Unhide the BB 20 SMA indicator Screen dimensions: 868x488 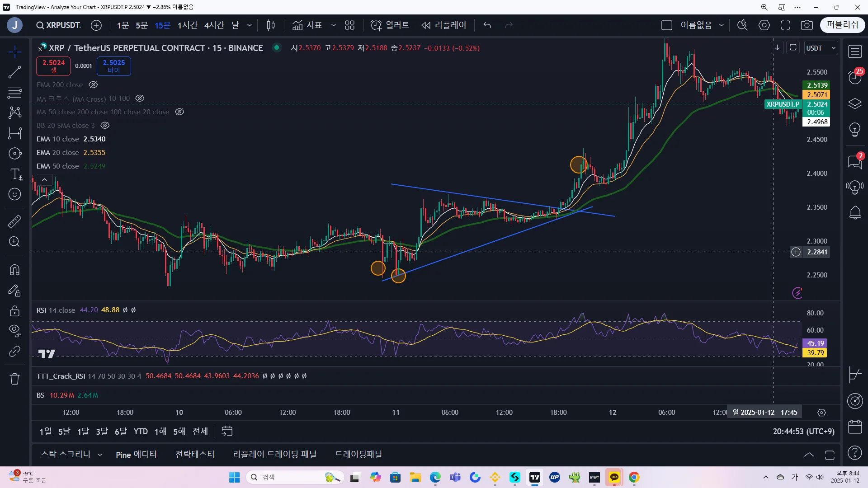105,126
